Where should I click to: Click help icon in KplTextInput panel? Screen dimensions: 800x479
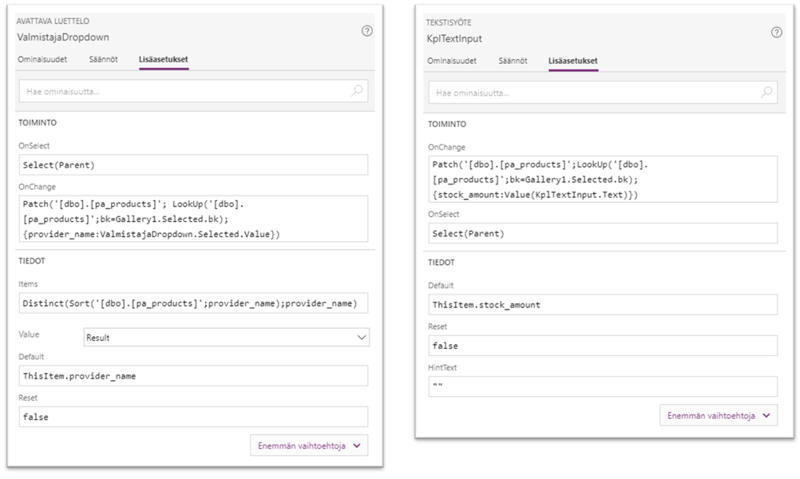pos(777,32)
